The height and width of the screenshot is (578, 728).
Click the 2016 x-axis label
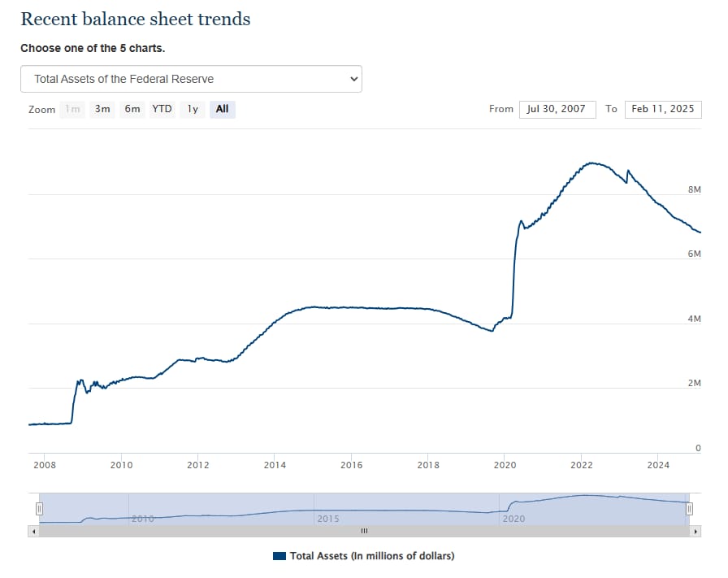point(352,465)
